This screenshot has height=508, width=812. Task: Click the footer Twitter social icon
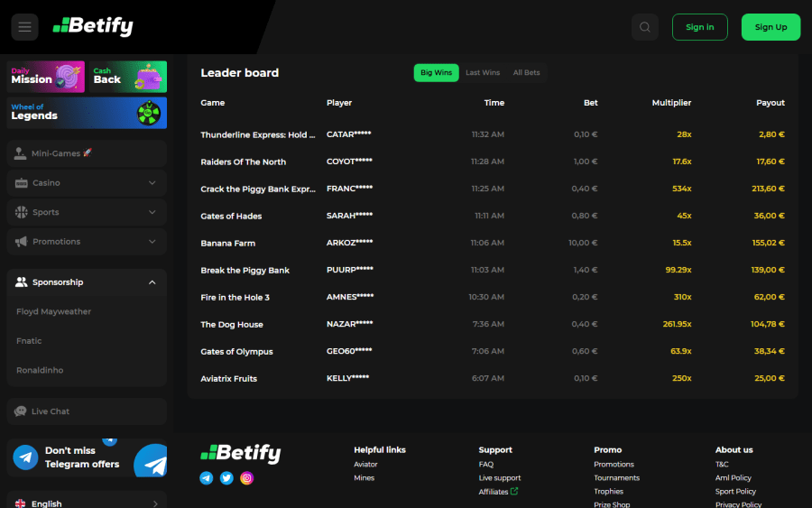pyautogui.click(x=226, y=478)
